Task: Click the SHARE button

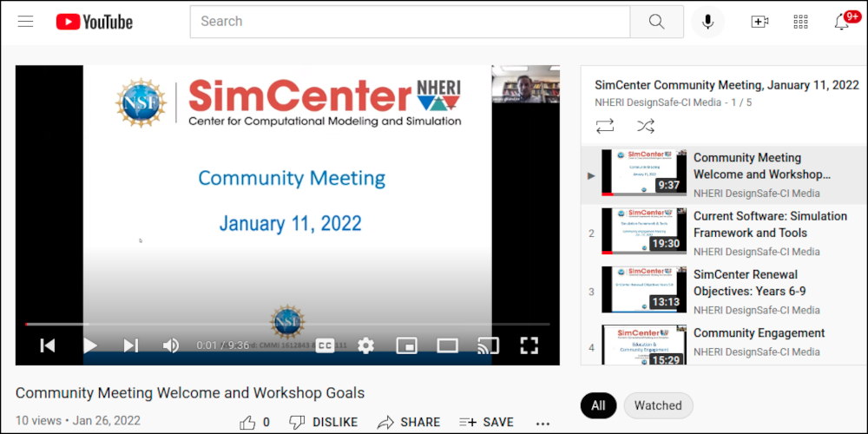Action: [408, 423]
